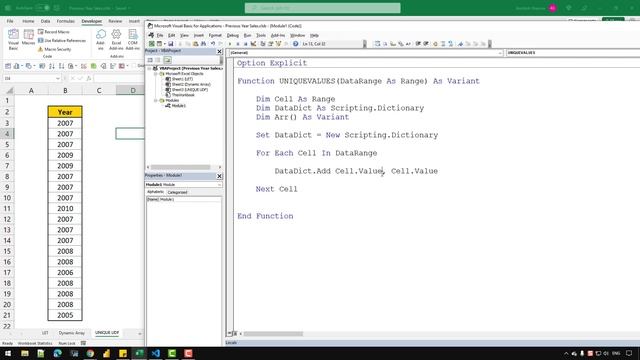This screenshot has height=360, width=640.
Task: Select the LET sheet tab
Action: (45, 333)
